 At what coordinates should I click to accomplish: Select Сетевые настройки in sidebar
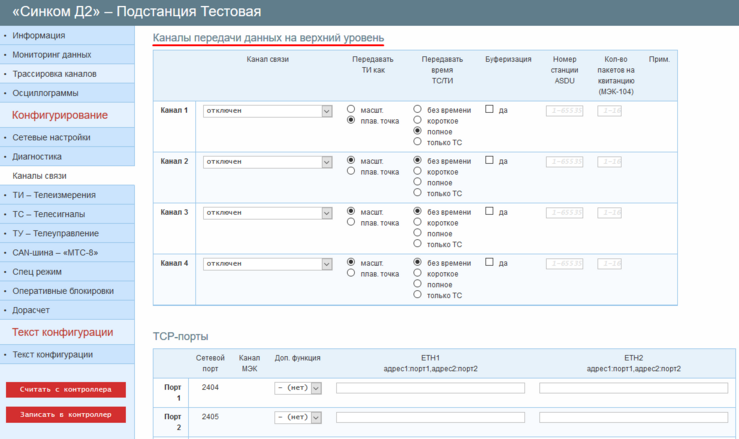(x=51, y=137)
